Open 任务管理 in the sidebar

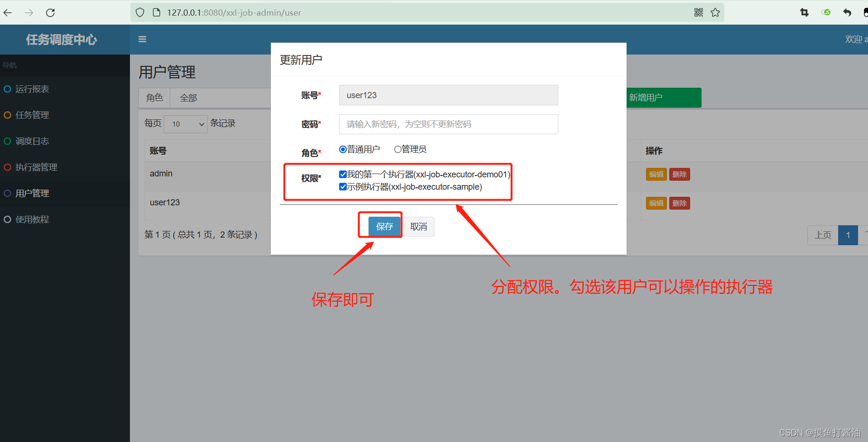[x=65, y=115]
